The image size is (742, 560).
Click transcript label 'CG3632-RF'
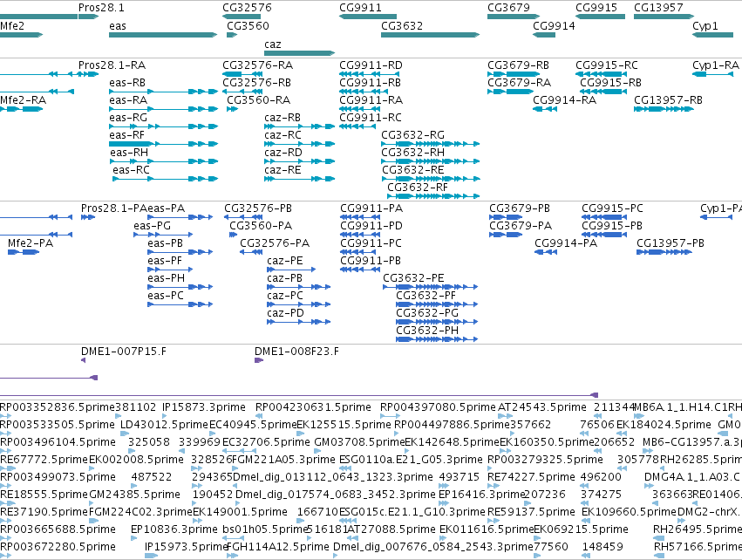(x=418, y=187)
